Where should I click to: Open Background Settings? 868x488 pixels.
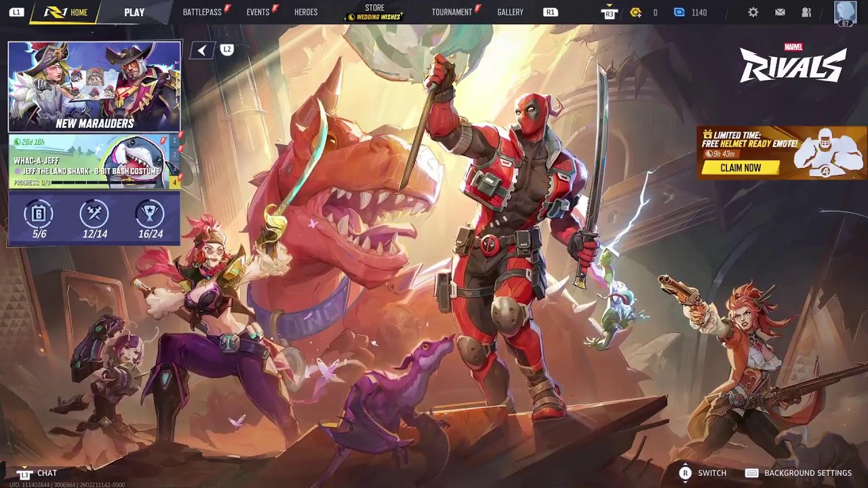click(x=807, y=473)
